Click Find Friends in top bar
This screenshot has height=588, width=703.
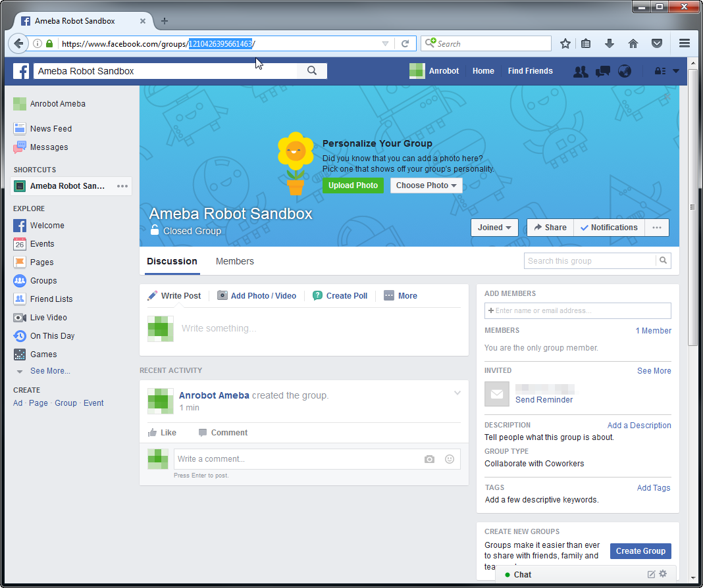click(530, 71)
